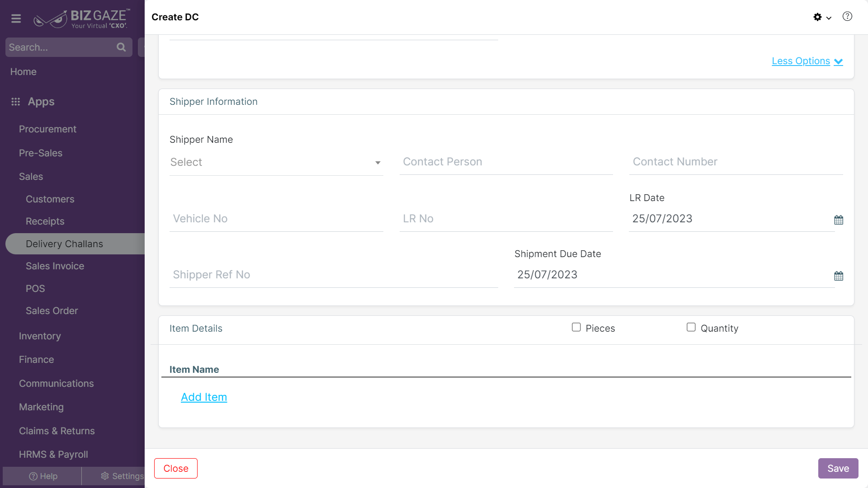The height and width of the screenshot is (488, 868).
Task: Collapse using Less Options link
Action: (x=807, y=61)
